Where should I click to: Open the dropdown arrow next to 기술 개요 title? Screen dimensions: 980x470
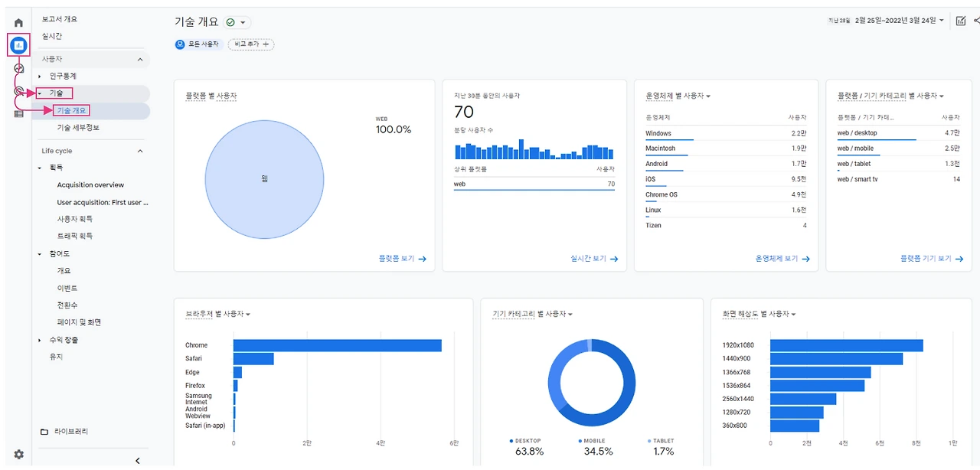point(243,23)
